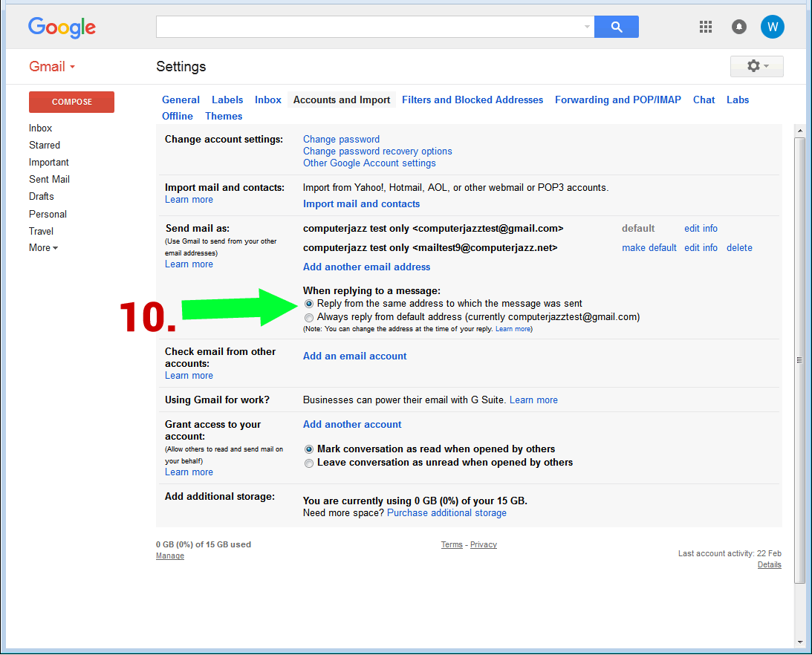This screenshot has height=655, width=812.
Task: Click the COMPOSE button
Action: 71,102
